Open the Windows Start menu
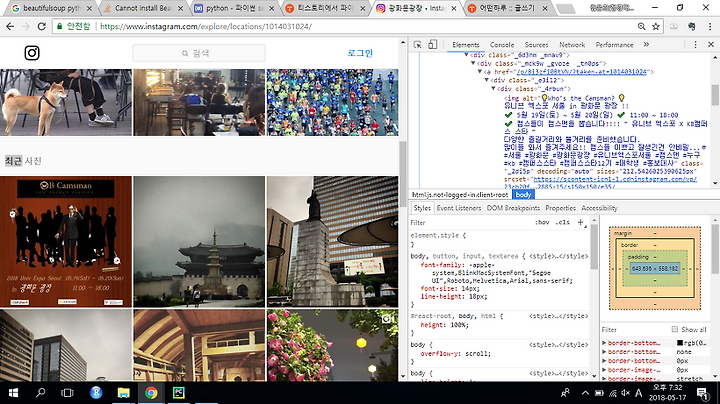Image resolution: width=720 pixels, height=404 pixels. [x=13, y=393]
